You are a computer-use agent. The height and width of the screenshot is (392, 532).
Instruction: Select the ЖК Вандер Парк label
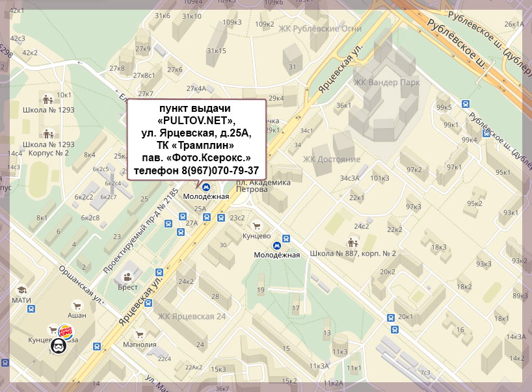pos(386,83)
